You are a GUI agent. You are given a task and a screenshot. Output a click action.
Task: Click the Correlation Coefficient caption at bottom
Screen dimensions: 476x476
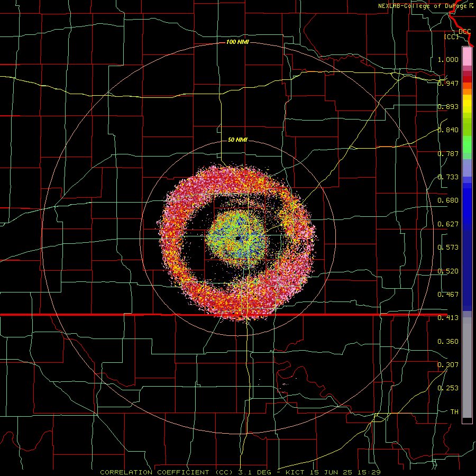click(x=240, y=472)
